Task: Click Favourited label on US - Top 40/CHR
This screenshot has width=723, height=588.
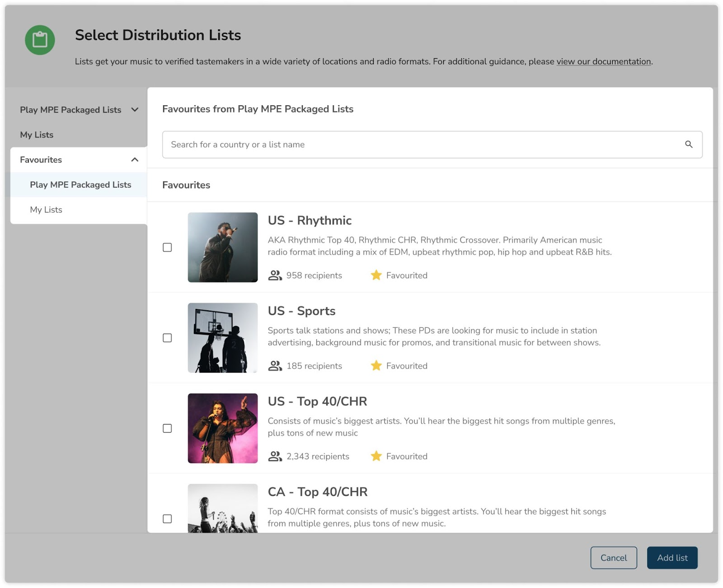Action: click(x=407, y=456)
